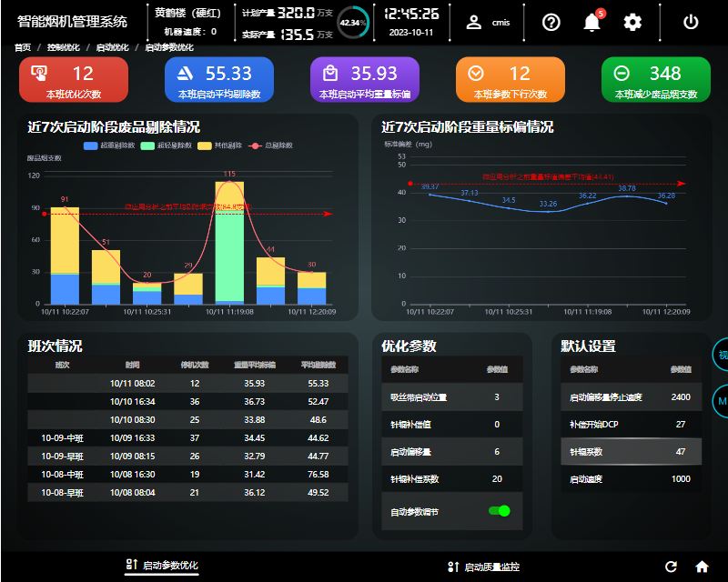728x582 pixels.
Task: Click the 平均剔除数 column header
Action: 318,365
